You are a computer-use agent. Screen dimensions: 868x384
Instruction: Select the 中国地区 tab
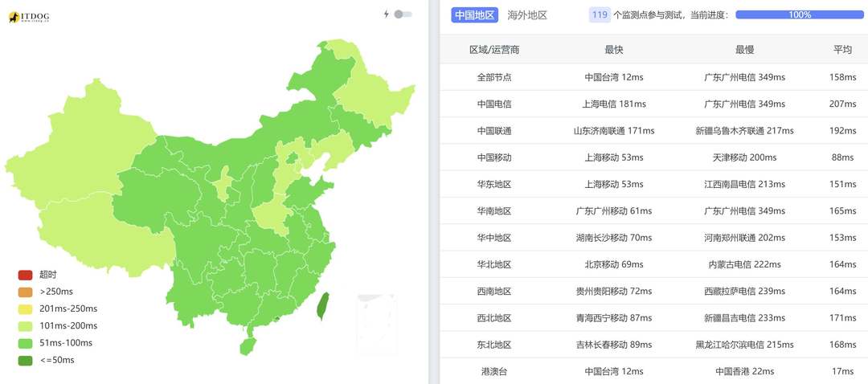pyautogui.click(x=474, y=15)
